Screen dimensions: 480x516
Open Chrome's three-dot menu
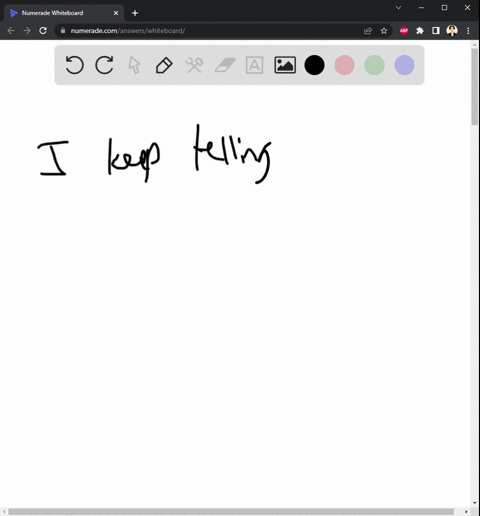coord(468,31)
